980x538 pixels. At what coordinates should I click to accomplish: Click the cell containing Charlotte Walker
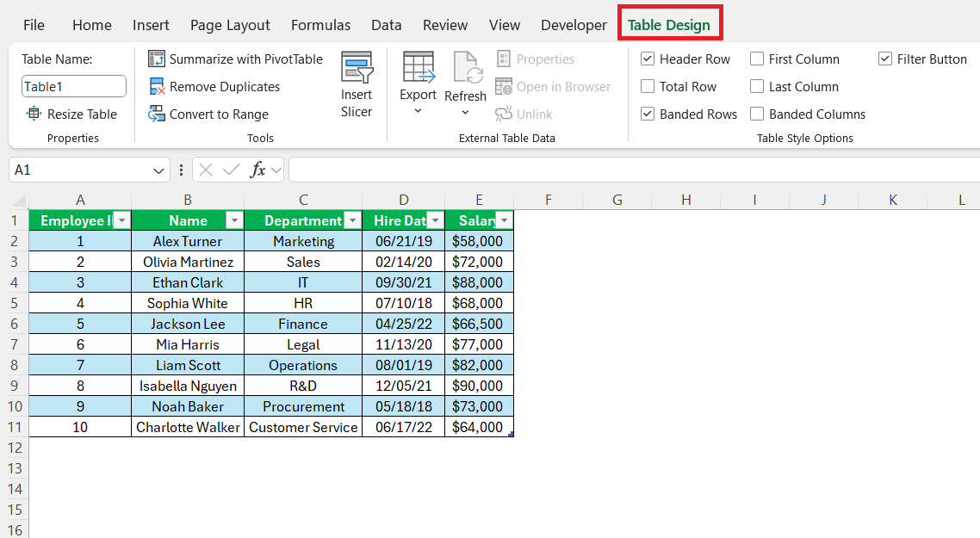pyautogui.click(x=188, y=427)
